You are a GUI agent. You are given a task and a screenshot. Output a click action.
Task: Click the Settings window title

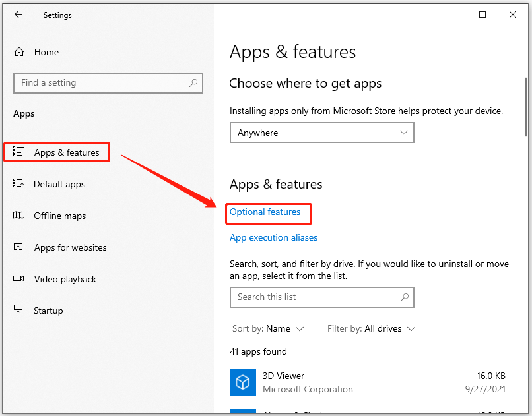(x=57, y=15)
